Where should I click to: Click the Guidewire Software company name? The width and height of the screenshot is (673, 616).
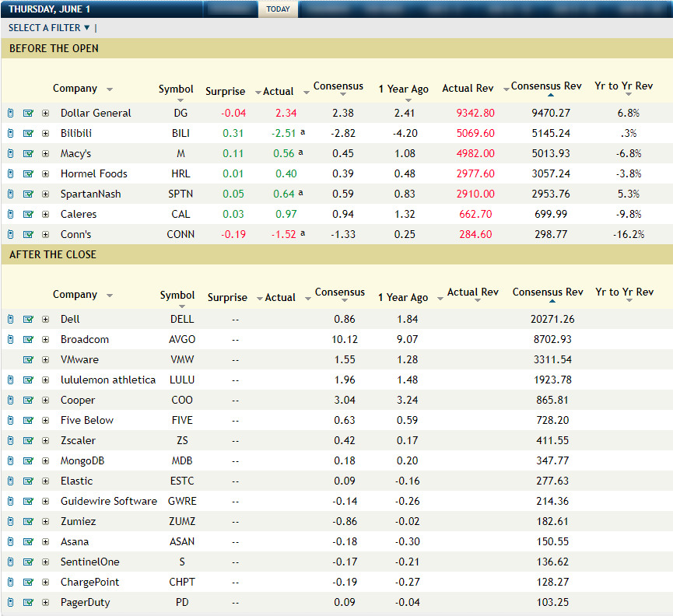[109, 501]
